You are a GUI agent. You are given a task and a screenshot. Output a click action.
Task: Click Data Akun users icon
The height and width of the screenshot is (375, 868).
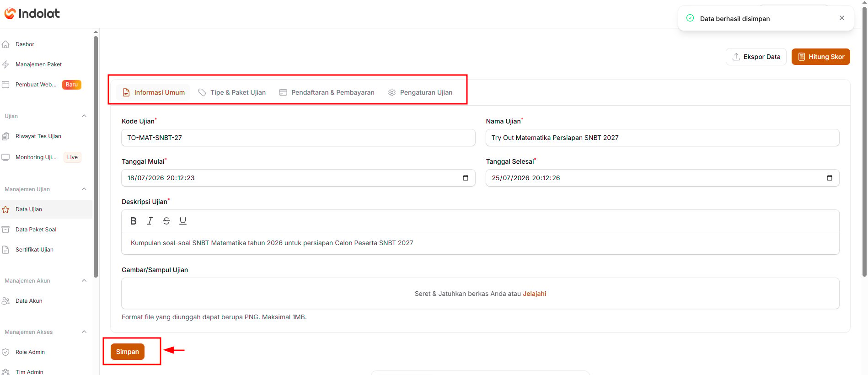5,301
